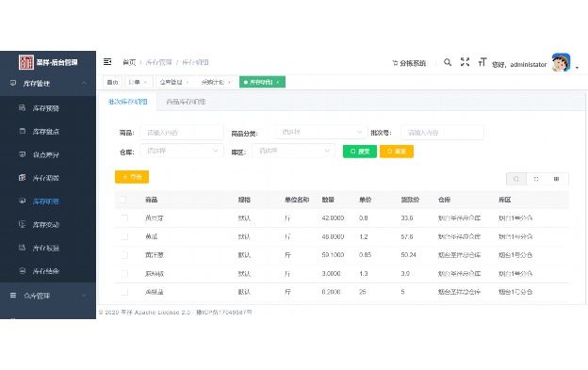Open user menu arrow beside avatar
Viewport: 588px width, 370px height.
point(577,68)
